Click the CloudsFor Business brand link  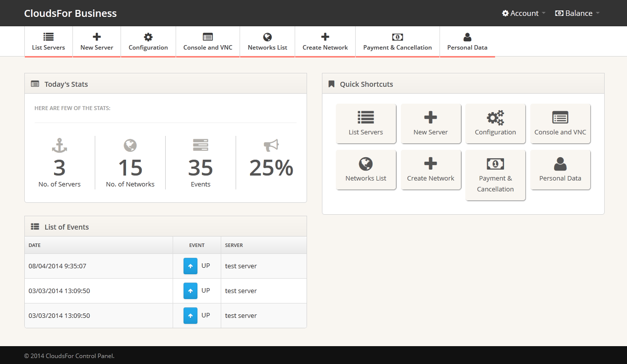coord(70,13)
